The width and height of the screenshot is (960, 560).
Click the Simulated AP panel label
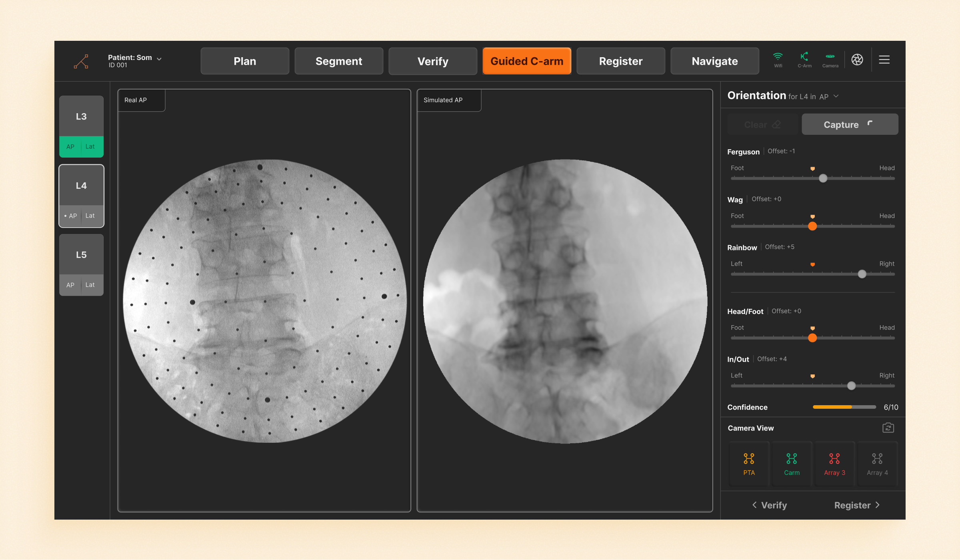443,100
